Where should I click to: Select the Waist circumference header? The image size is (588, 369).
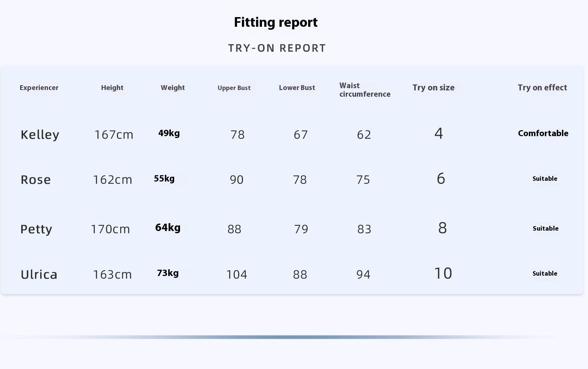pyautogui.click(x=365, y=90)
